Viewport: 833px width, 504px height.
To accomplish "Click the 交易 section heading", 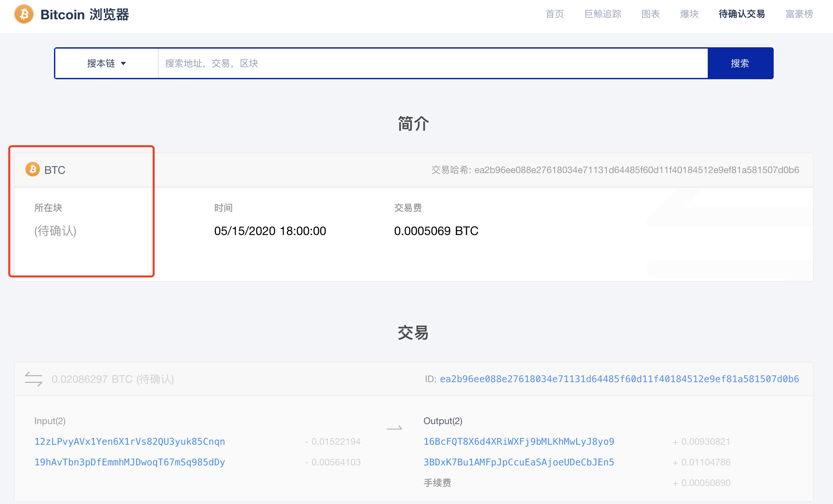I will click(413, 333).
